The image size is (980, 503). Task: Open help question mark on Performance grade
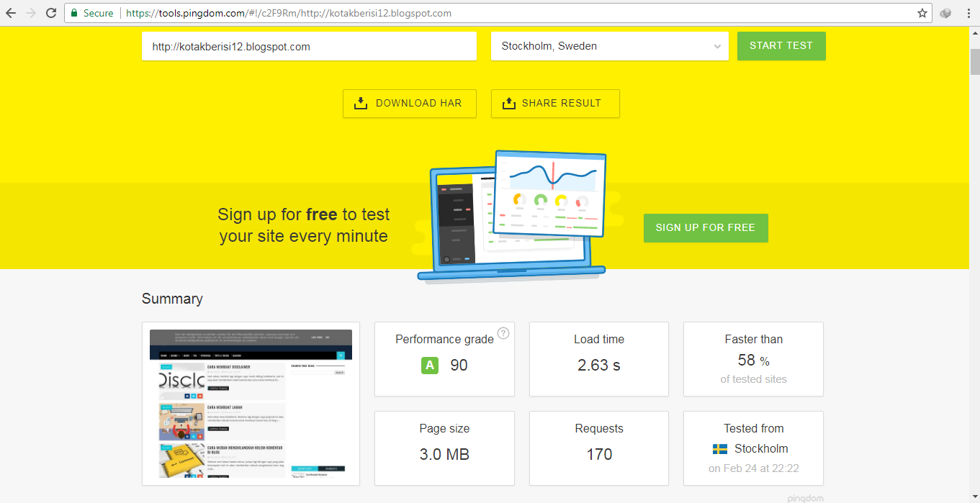503,333
